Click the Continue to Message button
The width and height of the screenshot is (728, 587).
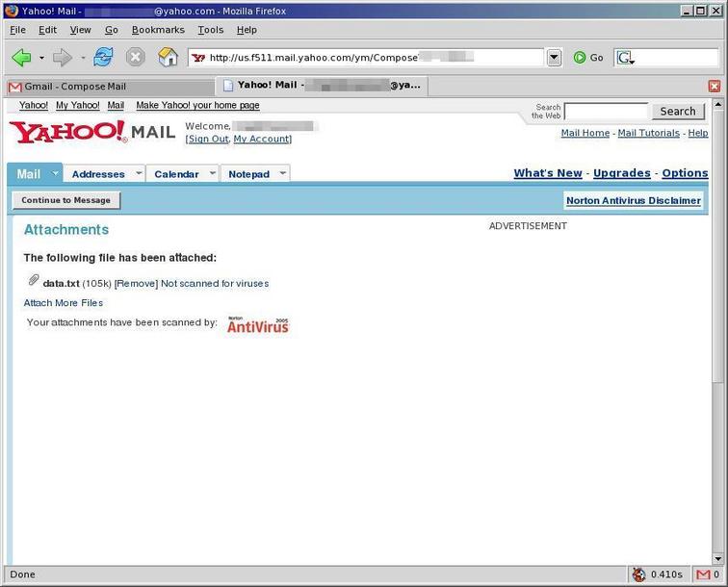click(65, 200)
